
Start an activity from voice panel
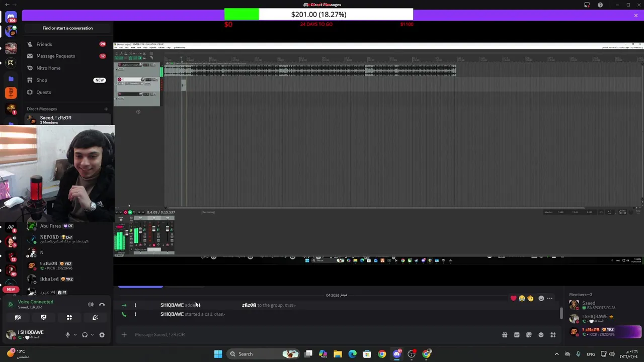pos(69,317)
